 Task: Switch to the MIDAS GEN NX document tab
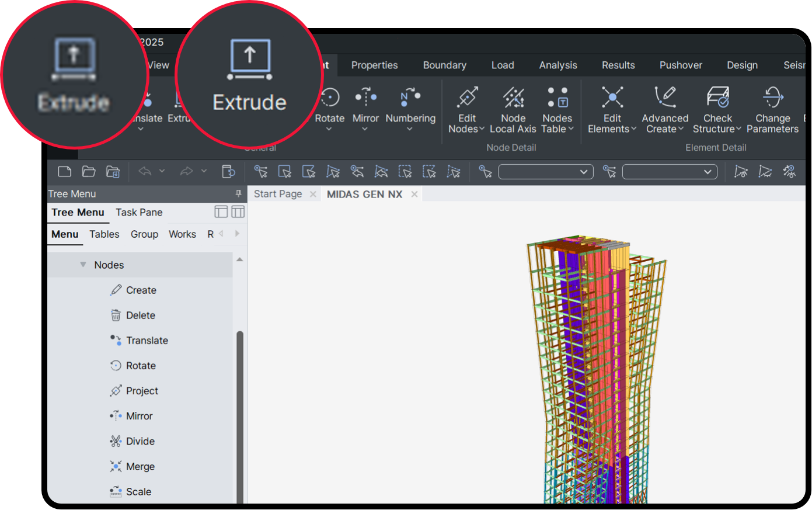(x=365, y=194)
